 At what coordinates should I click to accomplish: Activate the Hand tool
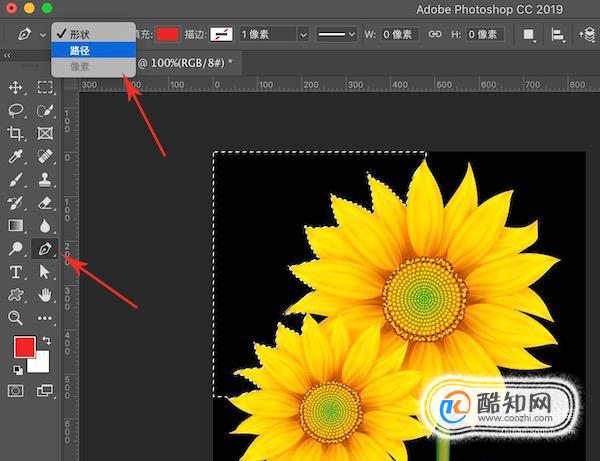pos(45,295)
